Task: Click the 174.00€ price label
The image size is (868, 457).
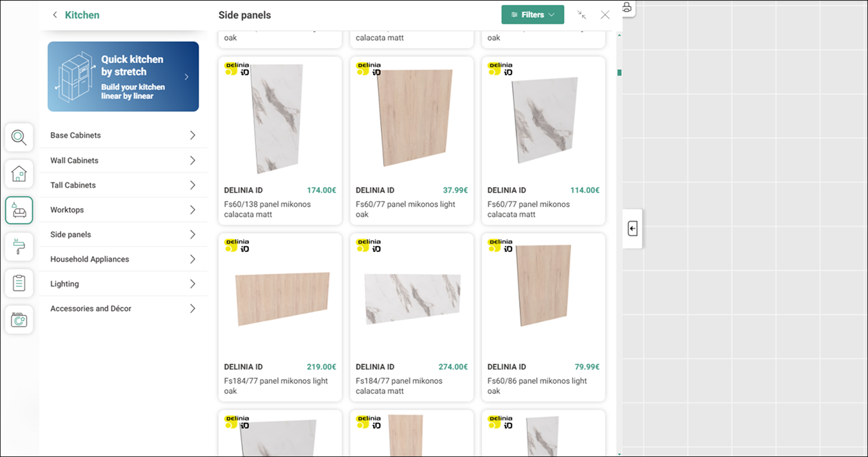Action: tap(322, 190)
